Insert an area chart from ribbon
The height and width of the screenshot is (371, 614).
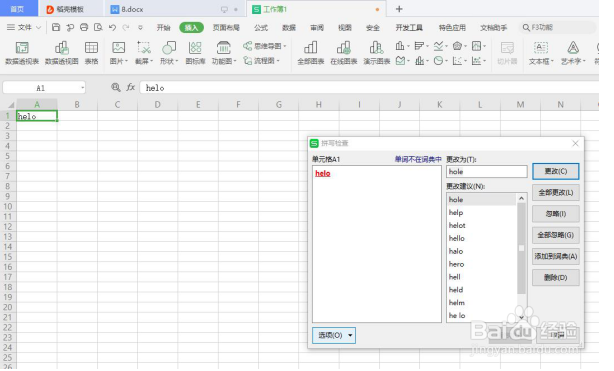(x=402, y=61)
